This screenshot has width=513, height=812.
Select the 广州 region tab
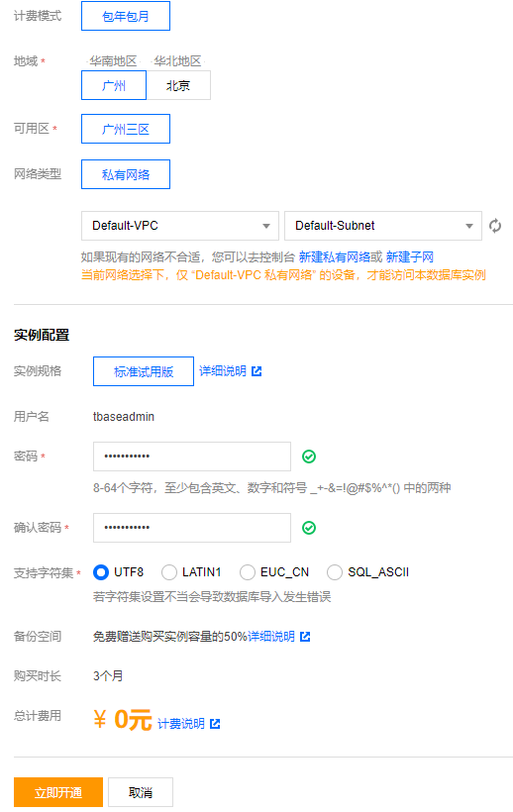114,85
